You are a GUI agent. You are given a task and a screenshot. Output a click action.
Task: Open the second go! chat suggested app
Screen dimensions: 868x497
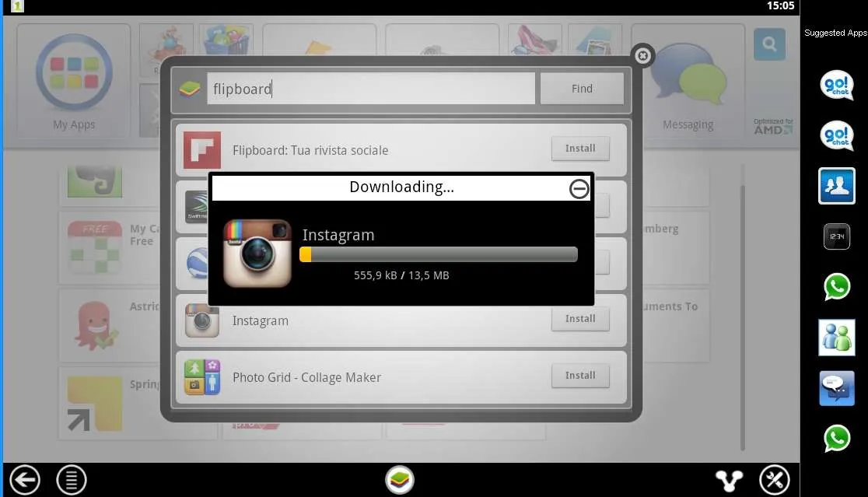click(836, 135)
